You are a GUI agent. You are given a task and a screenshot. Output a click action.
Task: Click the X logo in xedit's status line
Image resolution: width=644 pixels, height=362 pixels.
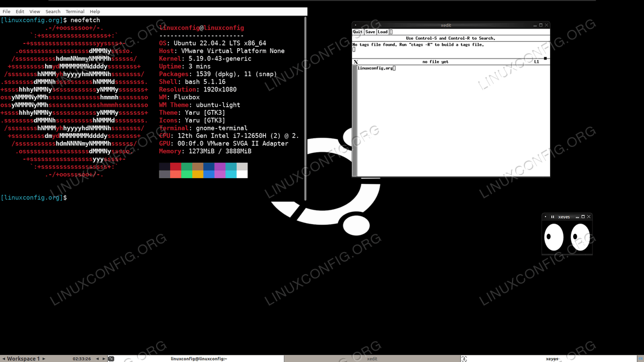point(356,62)
